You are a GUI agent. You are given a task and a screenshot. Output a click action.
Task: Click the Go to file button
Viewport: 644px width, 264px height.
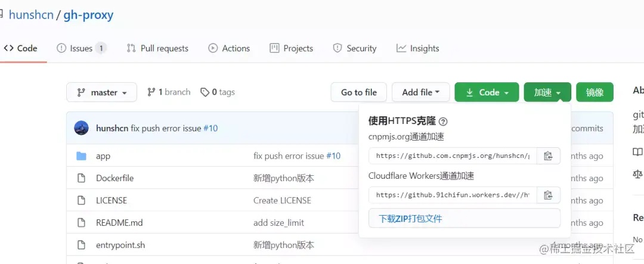(359, 92)
